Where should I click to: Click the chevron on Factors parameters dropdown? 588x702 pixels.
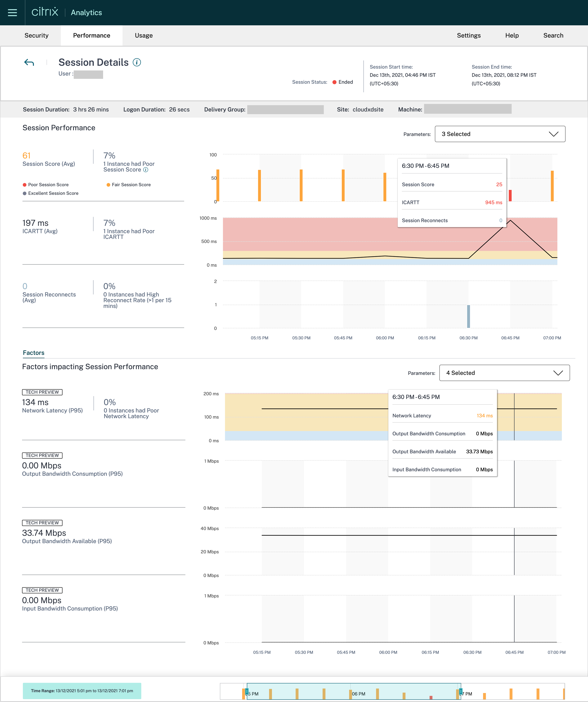pos(558,373)
